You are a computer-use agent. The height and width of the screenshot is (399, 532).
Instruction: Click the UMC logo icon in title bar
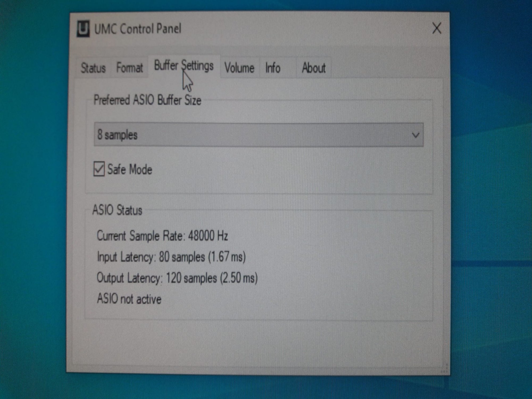83,28
